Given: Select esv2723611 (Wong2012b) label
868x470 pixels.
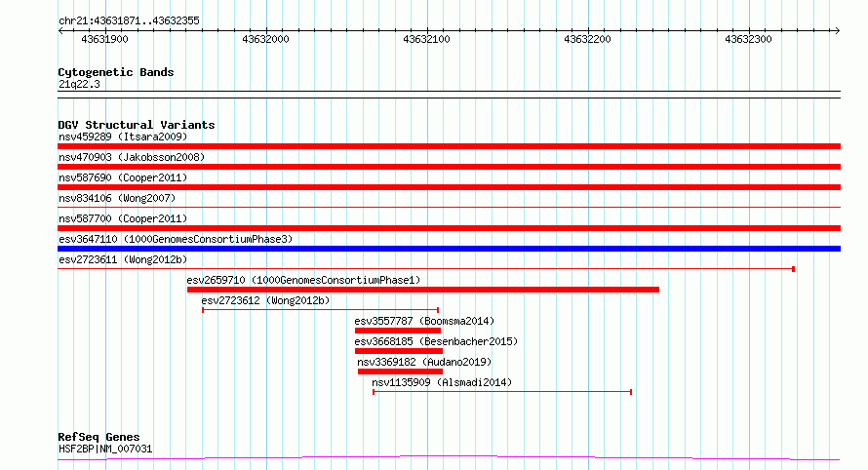Looking at the screenshot, I should [x=123, y=259].
